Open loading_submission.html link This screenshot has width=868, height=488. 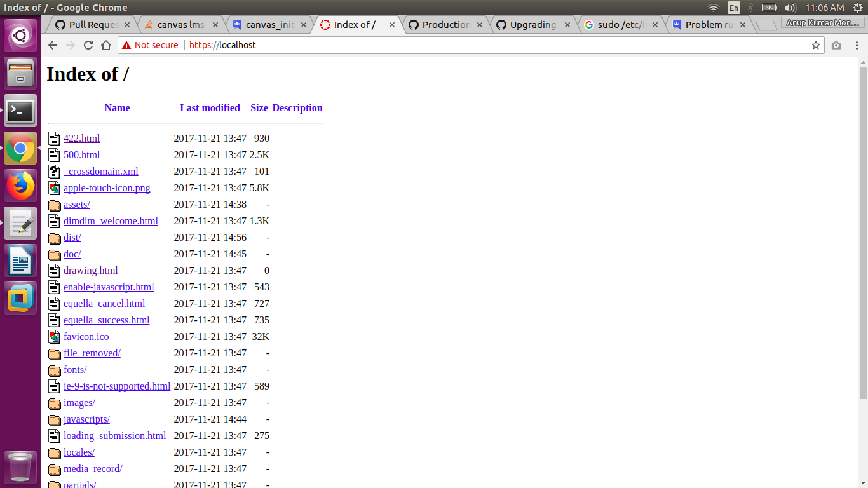(114, 436)
